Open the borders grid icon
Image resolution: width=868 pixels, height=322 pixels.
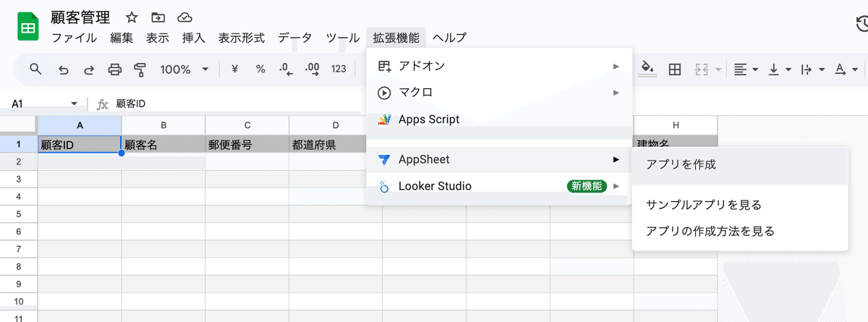click(675, 69)
